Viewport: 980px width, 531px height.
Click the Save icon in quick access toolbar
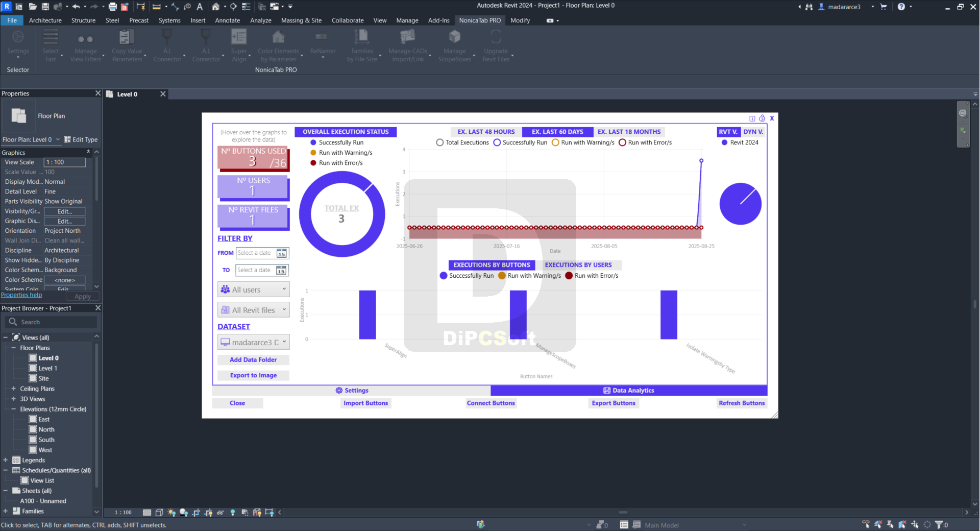[45, 7]
